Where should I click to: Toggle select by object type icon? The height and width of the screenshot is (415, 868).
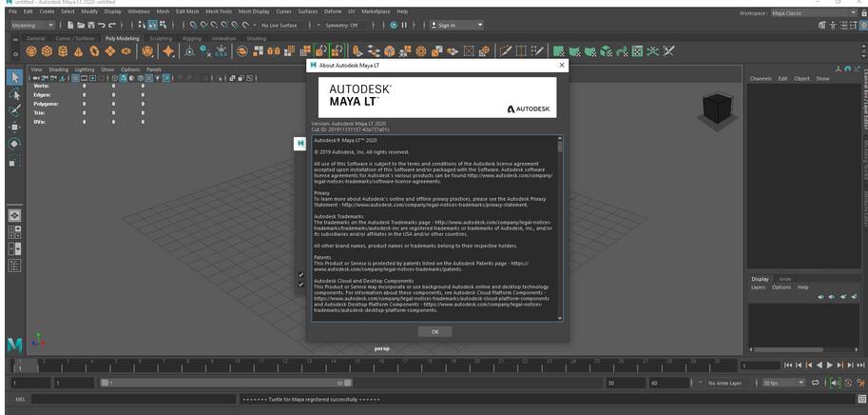[x=152, y=25]
